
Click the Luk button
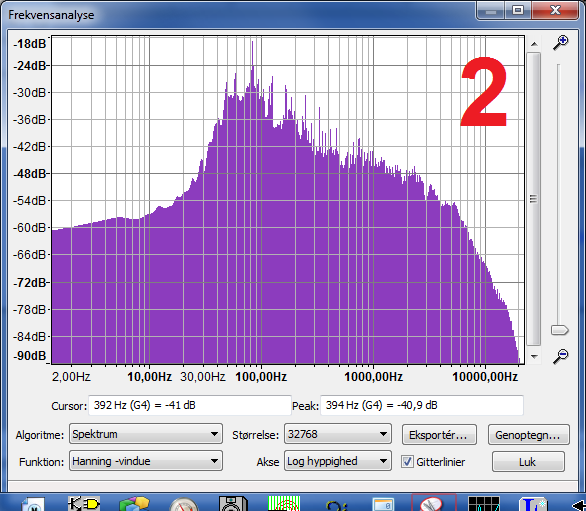coord(528,462)
